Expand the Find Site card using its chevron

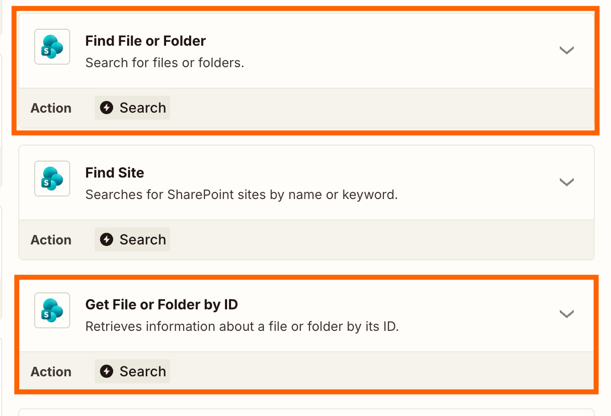click(x=566, y=182)
